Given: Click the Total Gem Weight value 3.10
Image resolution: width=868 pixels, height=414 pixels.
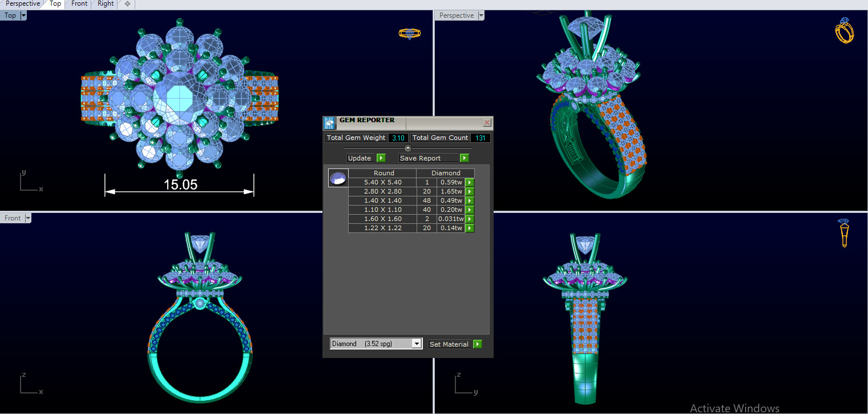Looking at the screenshot, I should pos(398,138).
